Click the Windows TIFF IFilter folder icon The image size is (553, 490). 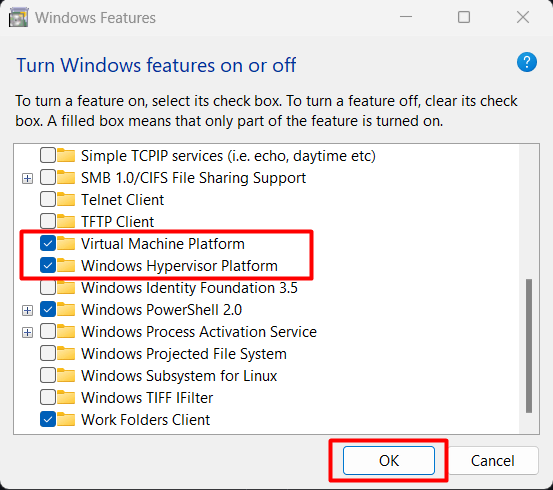(x=66, y=398)
